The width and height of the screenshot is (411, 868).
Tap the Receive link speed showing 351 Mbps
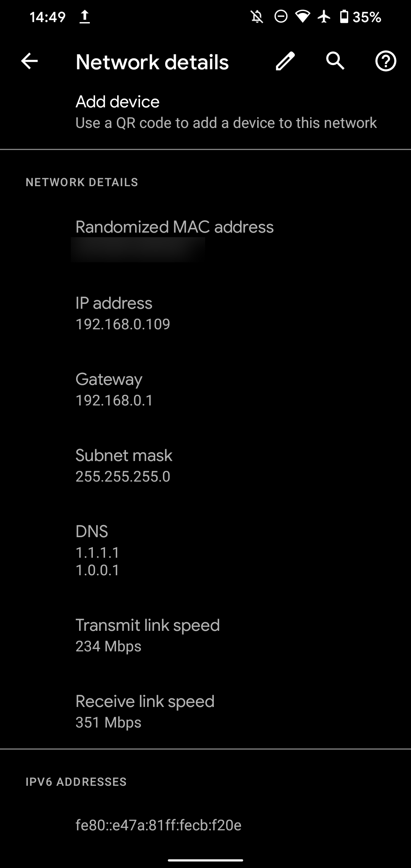205,711
